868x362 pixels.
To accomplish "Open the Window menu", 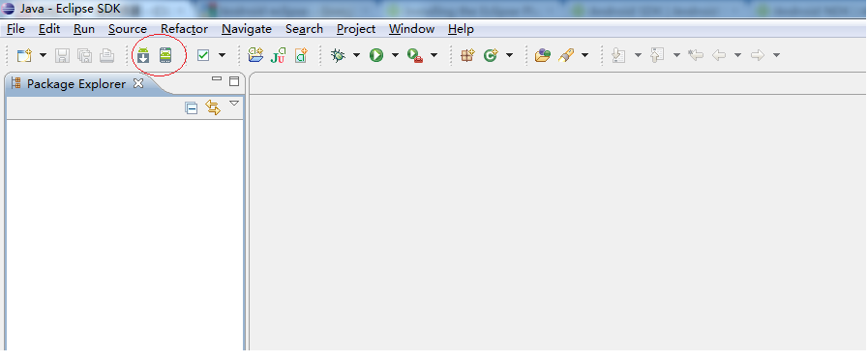I will tap(411, 29).
